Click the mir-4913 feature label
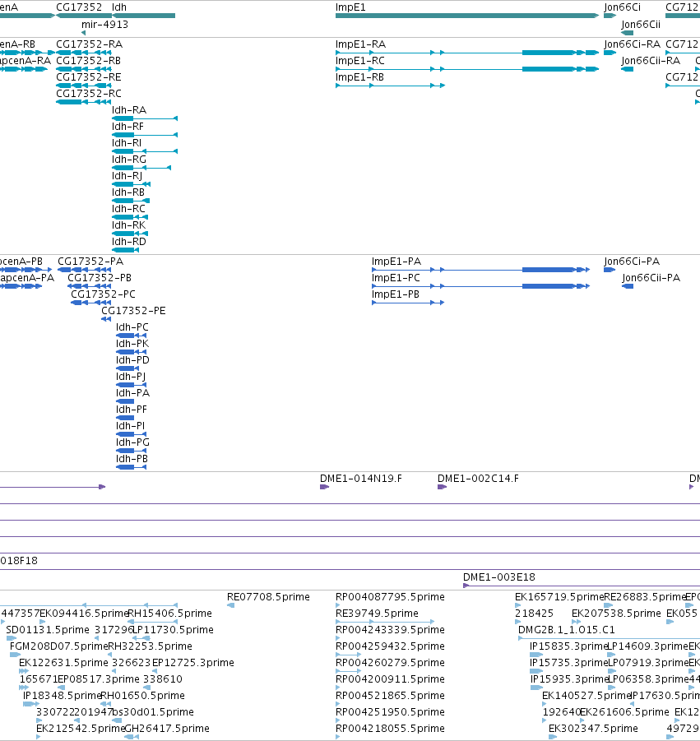This screenshot has width=700, height=741. (x=104, y=24)
